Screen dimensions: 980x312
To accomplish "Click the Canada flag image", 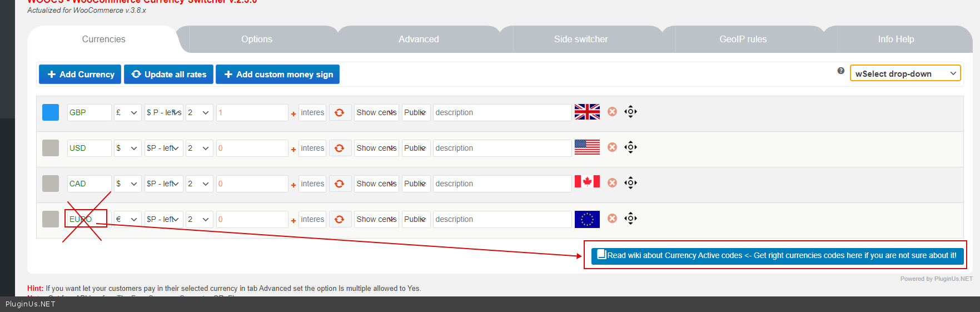I will point(587,181).
